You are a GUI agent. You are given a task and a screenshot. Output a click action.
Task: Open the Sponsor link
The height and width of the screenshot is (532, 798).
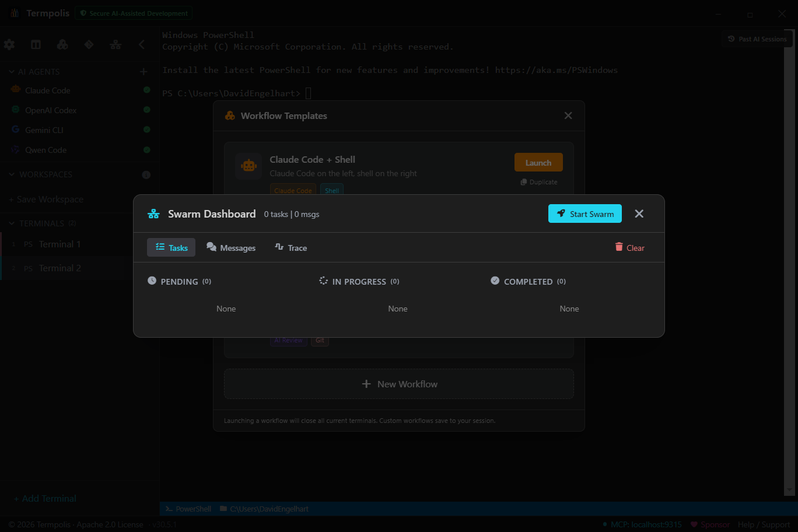pos(710,524)
